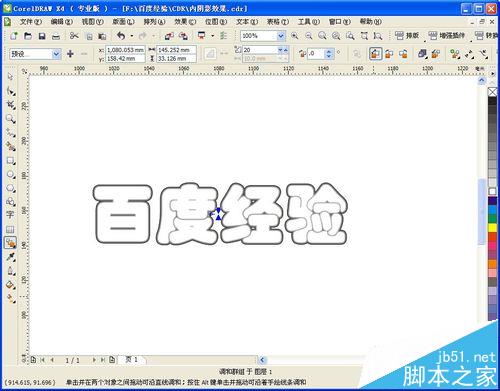Open start and end object properties

[x=469, y=54]
